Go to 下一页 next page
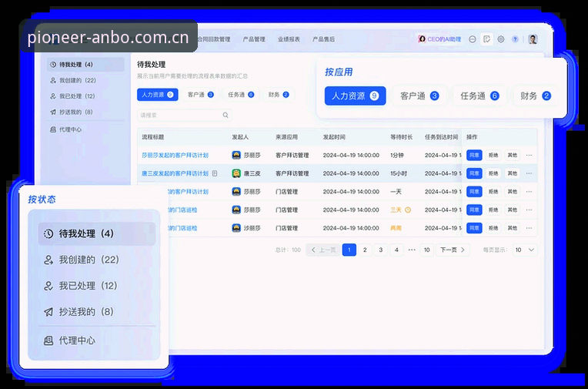 (453, 250)
